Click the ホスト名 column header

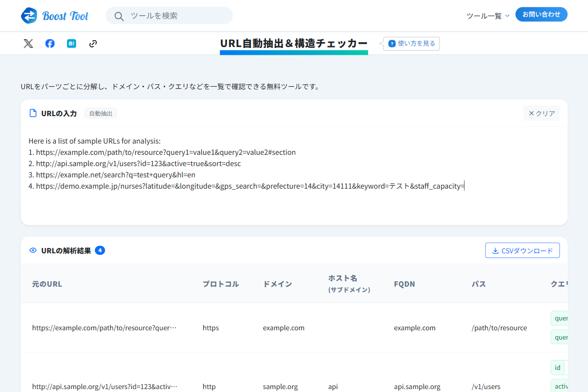pyautogui.click(x=349, y=283)
